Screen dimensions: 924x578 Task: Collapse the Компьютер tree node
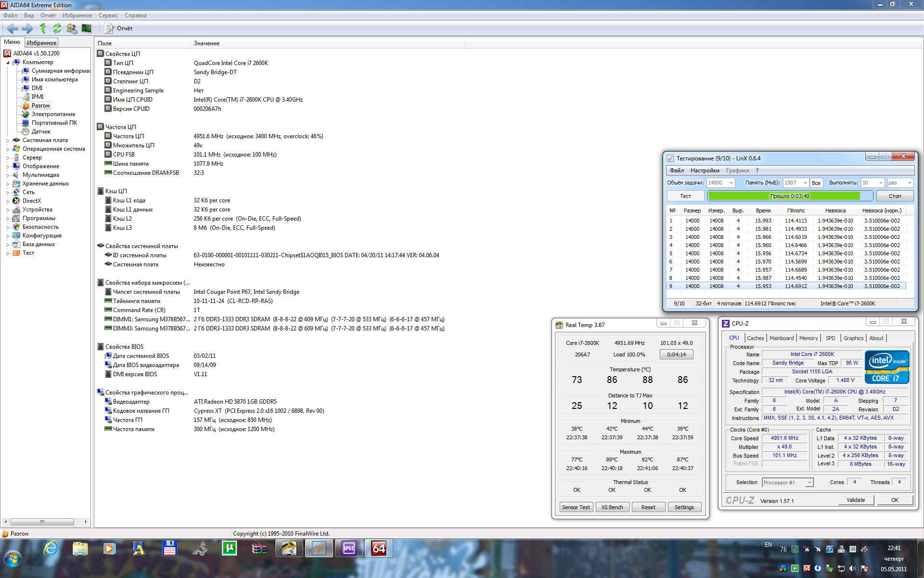(8, 63)
